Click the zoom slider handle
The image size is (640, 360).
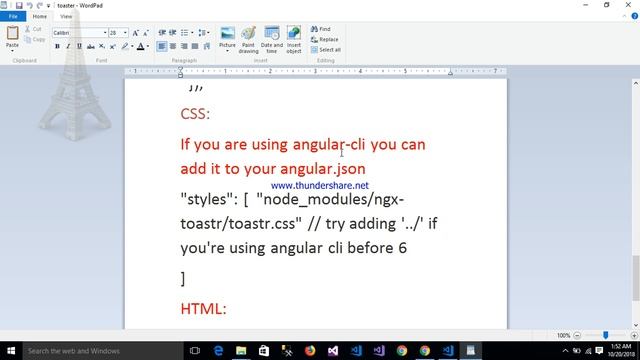tap(606, 335)
